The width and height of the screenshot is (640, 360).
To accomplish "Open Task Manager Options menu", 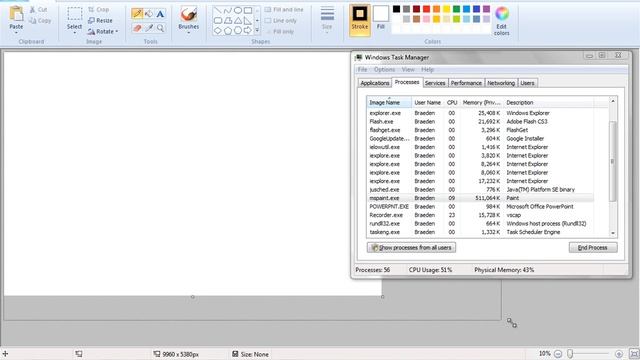I will coord(384,70).
